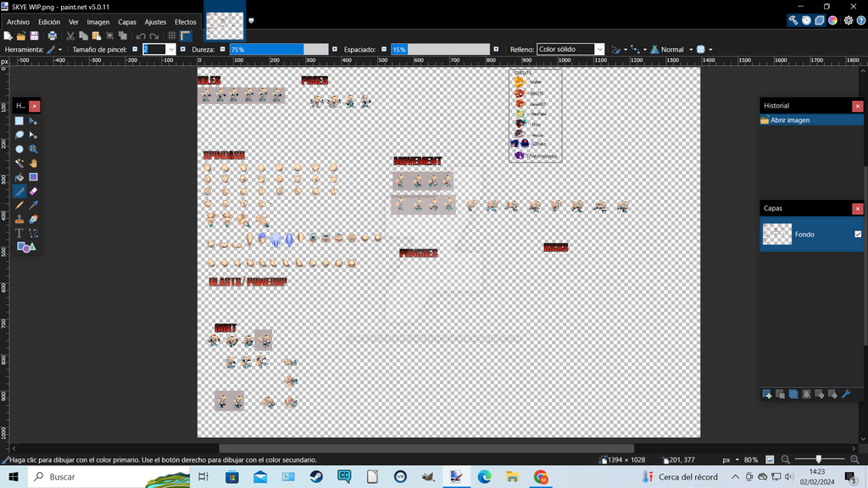Click the Open file folder icon
Viewport: 868px width, 488px height.
pos(21,36)
